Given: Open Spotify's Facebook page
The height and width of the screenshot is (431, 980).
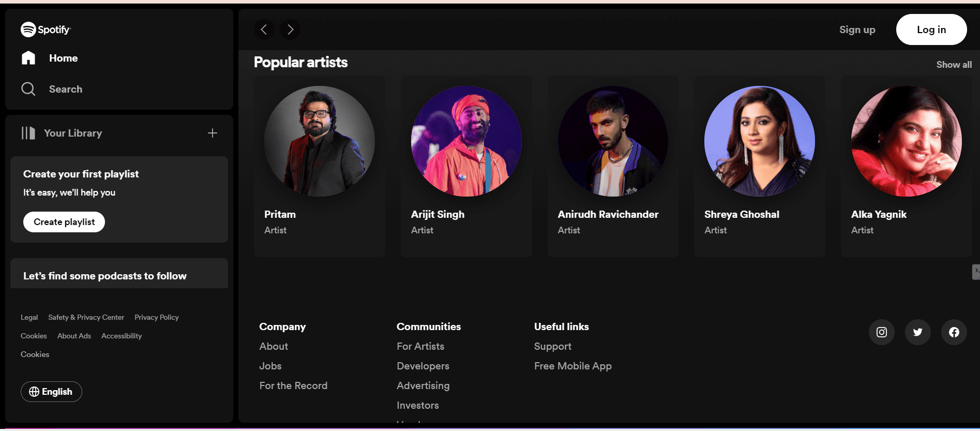Looking at the screenshot, I should [954, 332].
